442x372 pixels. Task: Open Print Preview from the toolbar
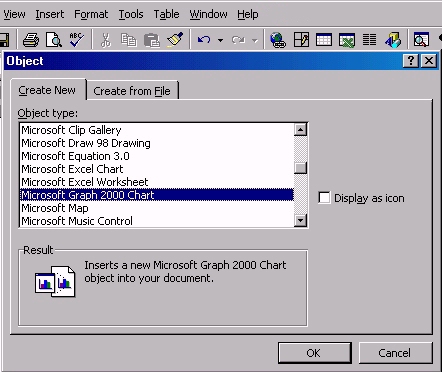coord(54,40)
